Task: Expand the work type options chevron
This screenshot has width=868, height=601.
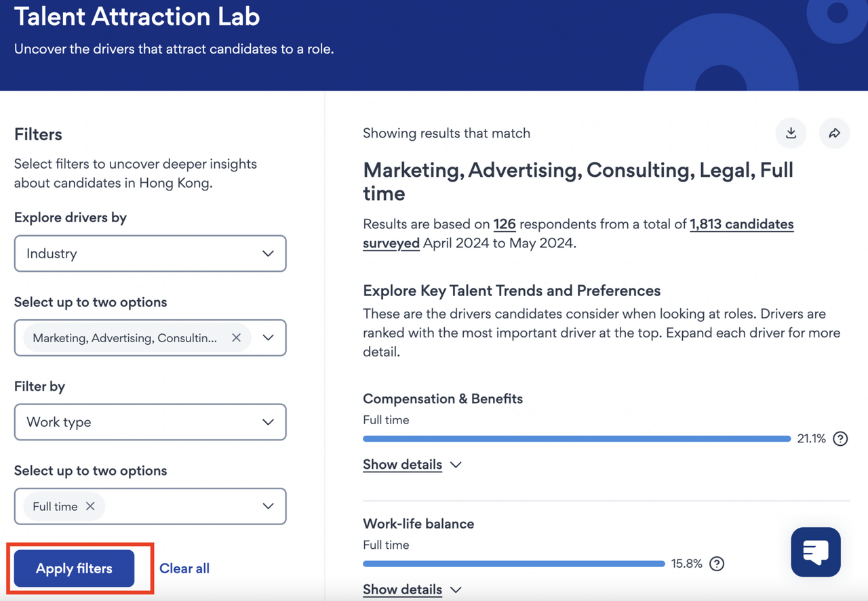Action: click(269, 507)
